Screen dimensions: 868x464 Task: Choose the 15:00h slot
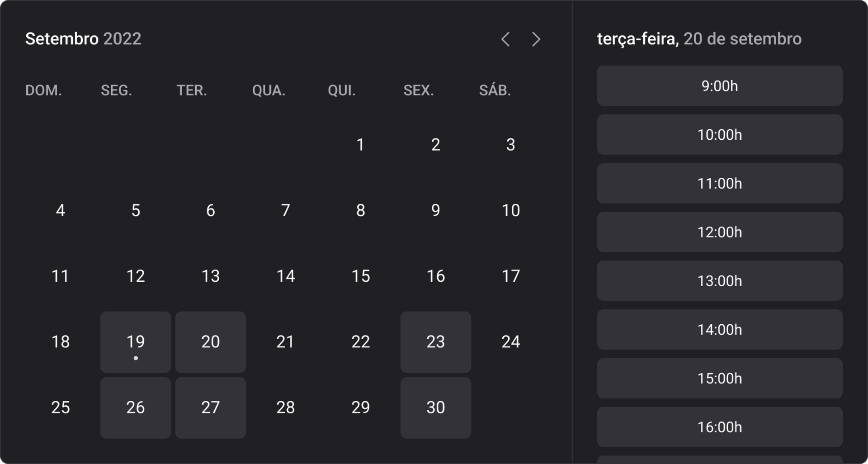[719, 379]
